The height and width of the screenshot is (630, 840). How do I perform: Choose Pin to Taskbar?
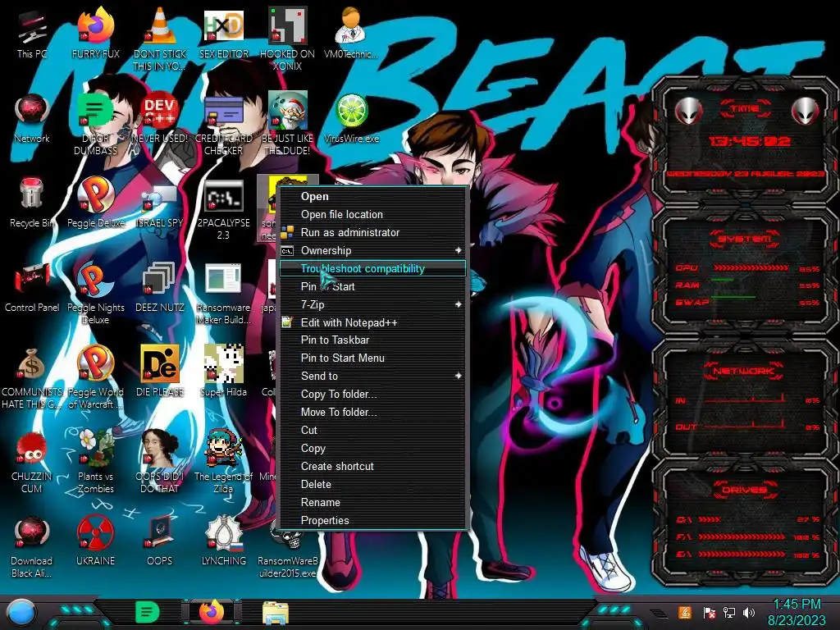(373, 340)
